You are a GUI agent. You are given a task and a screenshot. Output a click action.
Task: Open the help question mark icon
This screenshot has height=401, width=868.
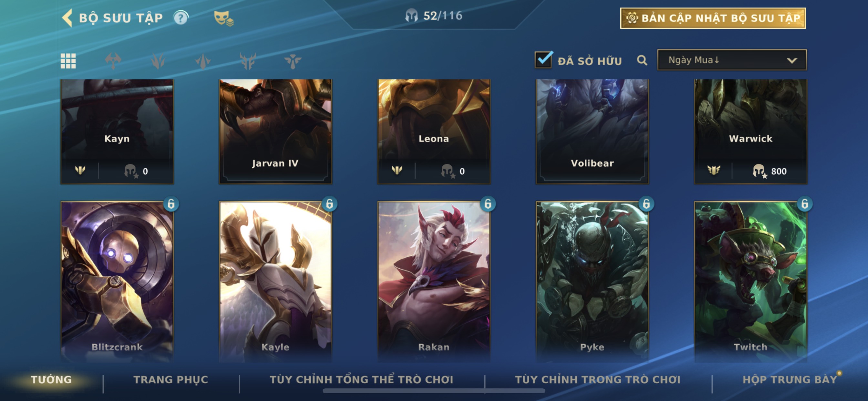point(181,18)
